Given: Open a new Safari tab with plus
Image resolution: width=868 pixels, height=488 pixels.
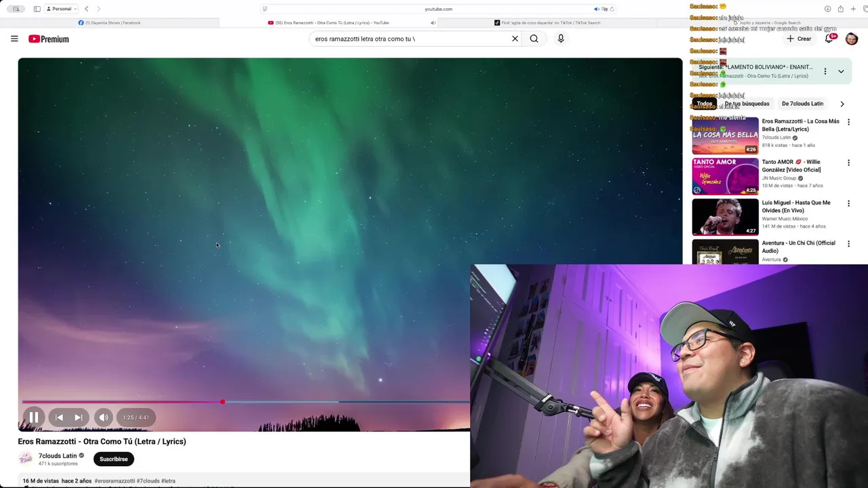Looking at the screenshot, I should pyautogui.click(x=853, y=9).
